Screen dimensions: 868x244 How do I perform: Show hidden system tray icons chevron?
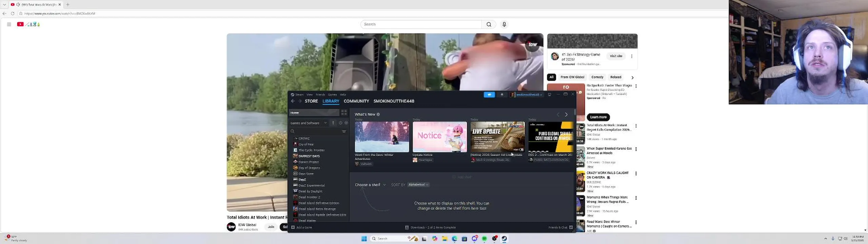[825, 239]
